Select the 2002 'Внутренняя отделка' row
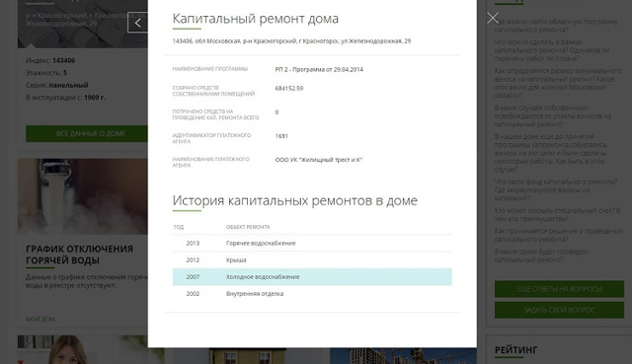This screenshot has height=364, width=632. pyautogui.click(x=312, y=294)
